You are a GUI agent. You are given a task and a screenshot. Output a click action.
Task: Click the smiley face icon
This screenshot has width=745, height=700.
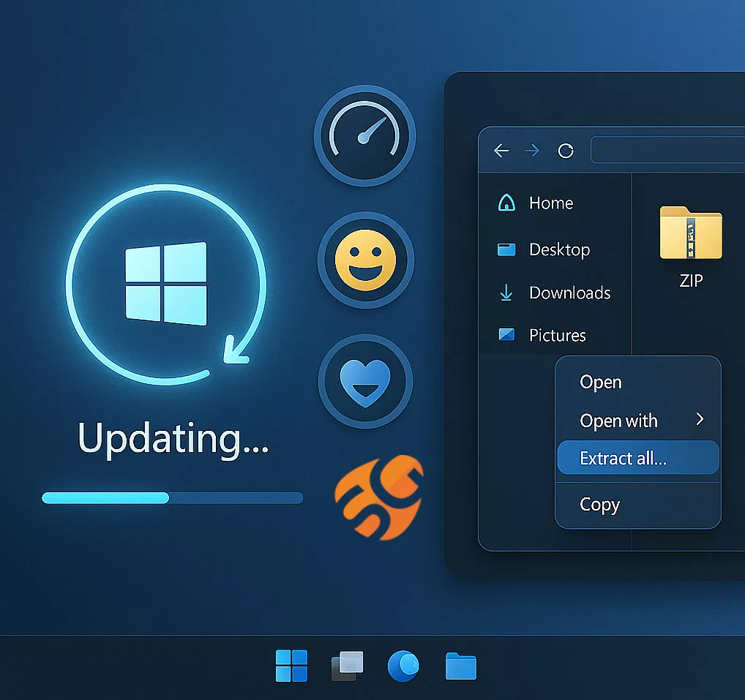click(365, 260)
